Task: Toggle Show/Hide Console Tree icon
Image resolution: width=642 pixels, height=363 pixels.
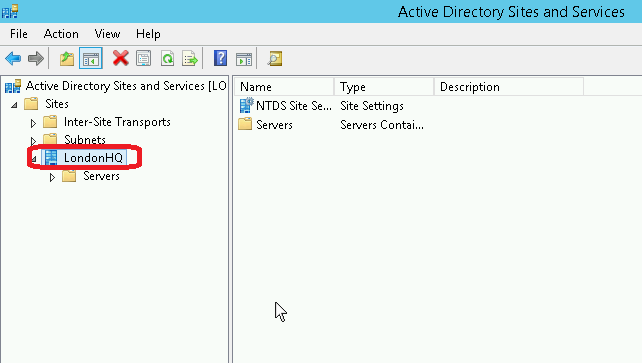Action: tap(90, 59)
